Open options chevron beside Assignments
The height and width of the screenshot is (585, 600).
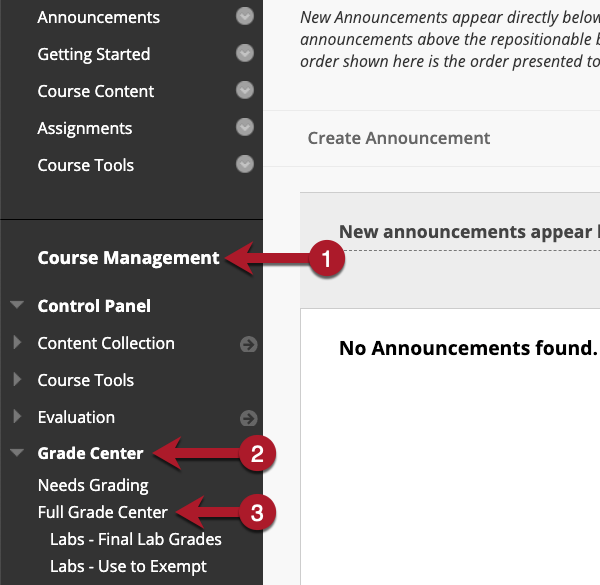[x=245, y=127]
